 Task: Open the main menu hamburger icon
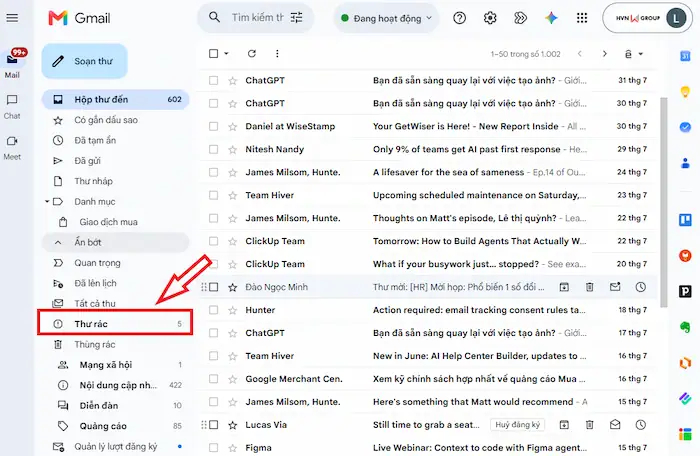pos(12,18)
